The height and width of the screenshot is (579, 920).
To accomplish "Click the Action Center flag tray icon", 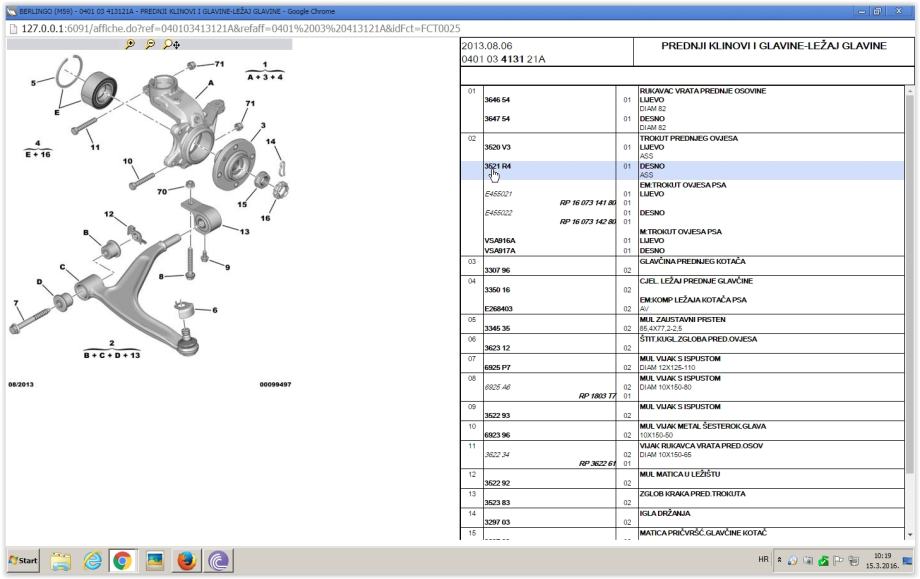I will coord(838,561).
